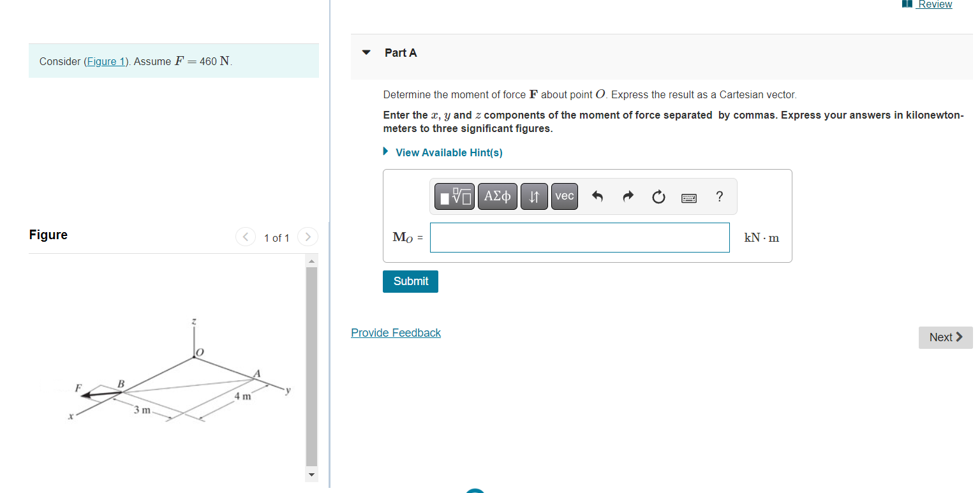Open the equation editor help
This screenshot has width=980, height=493.
tap(719, 196)
